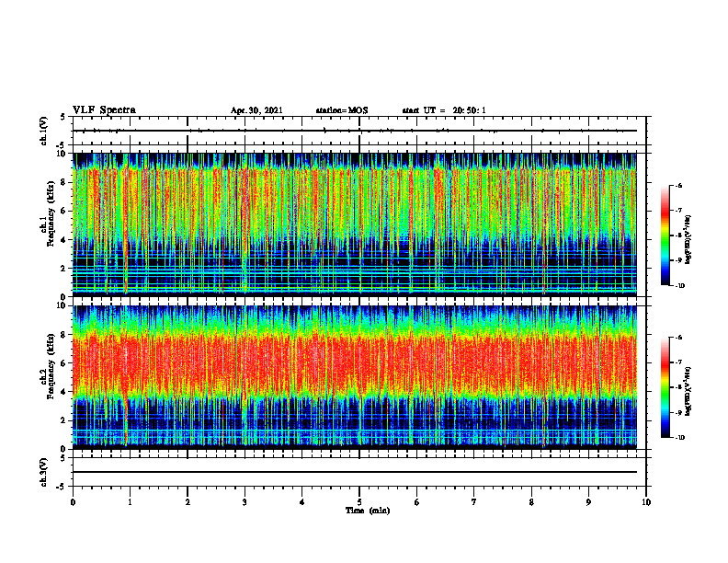This screenshot has width=728, height=563.
Task: Click the time axis tick label "6"
Action: (417, 502)
